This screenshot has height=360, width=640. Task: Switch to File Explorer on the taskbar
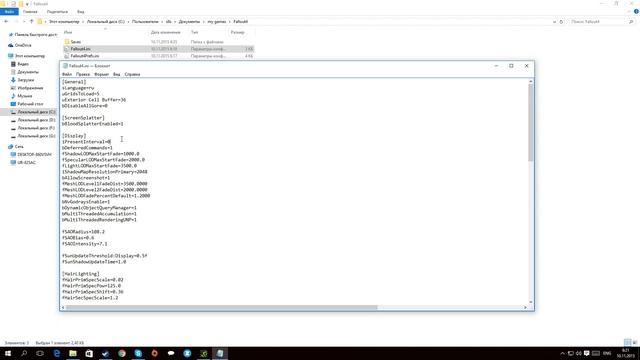73,353
